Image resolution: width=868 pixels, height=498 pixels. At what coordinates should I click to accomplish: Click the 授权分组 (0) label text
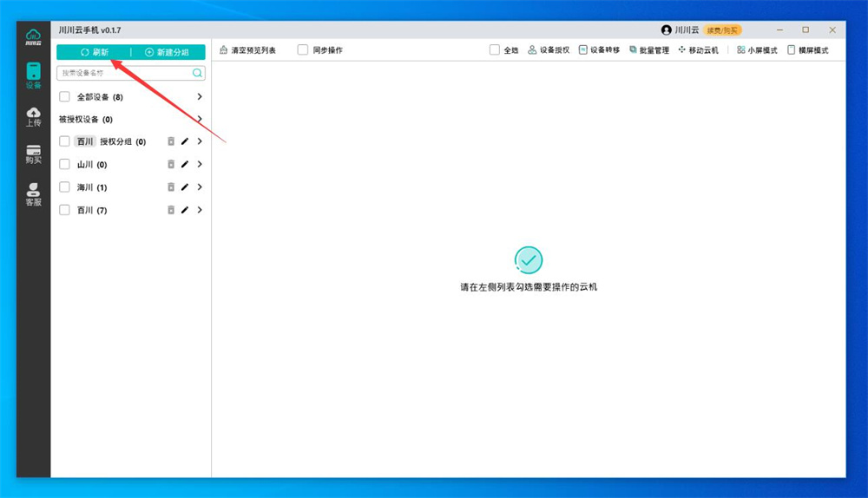pyautogui.click(x=123, y=141)
